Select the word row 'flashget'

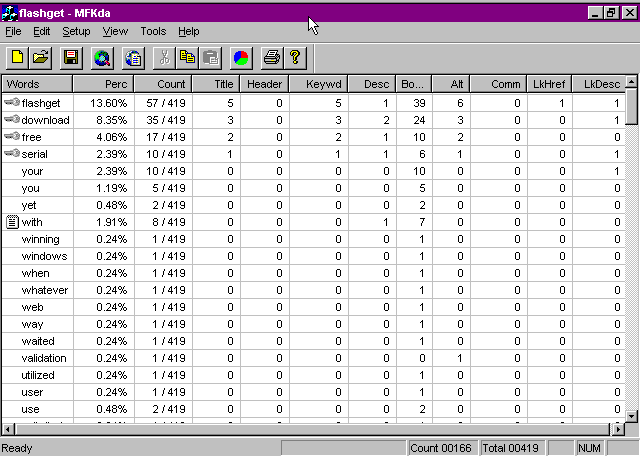pos(313,103)
